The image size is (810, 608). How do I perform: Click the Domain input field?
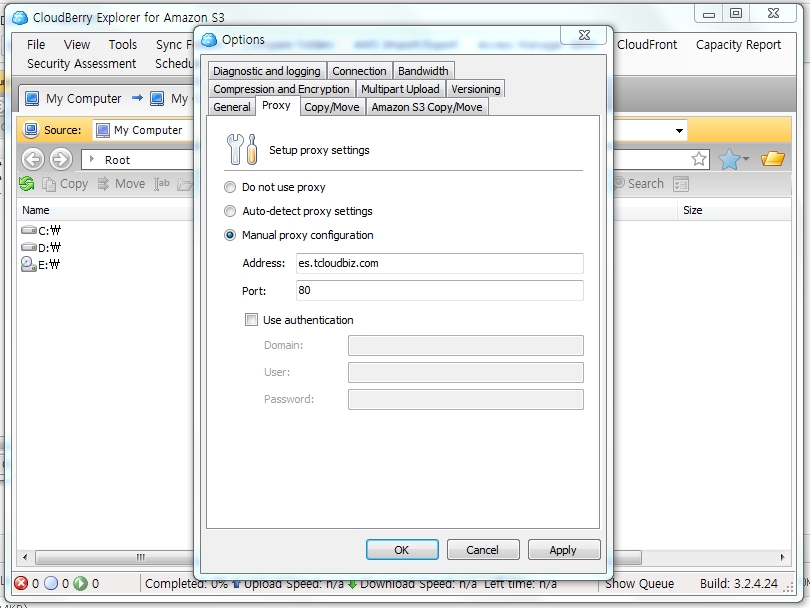click(x=465, y=345)
